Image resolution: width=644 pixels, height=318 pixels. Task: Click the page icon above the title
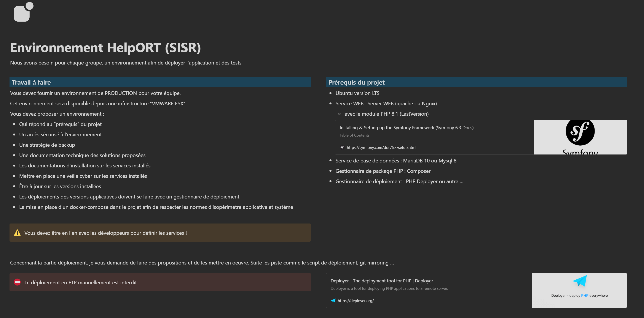23,12
